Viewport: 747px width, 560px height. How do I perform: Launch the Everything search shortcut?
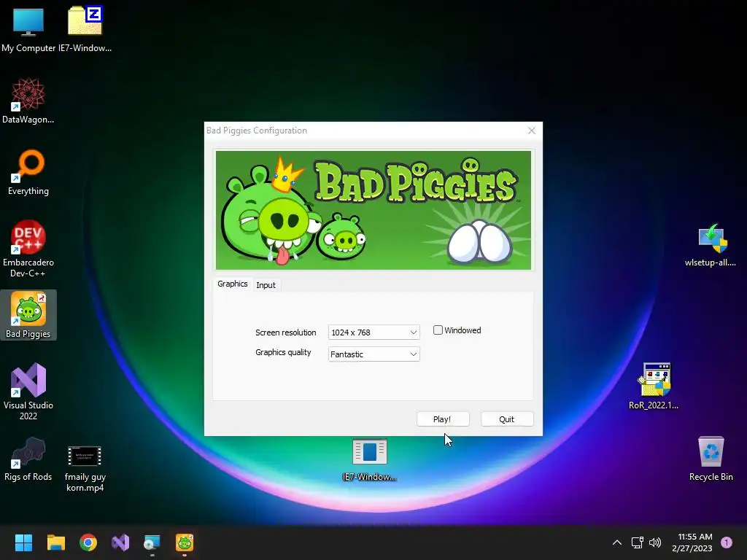click(28, 172)
